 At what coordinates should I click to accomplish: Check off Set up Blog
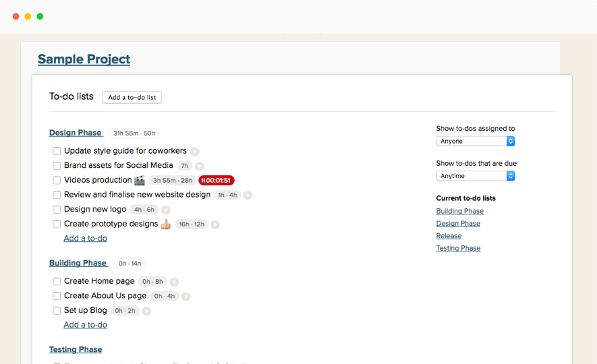tap(57, 310)
